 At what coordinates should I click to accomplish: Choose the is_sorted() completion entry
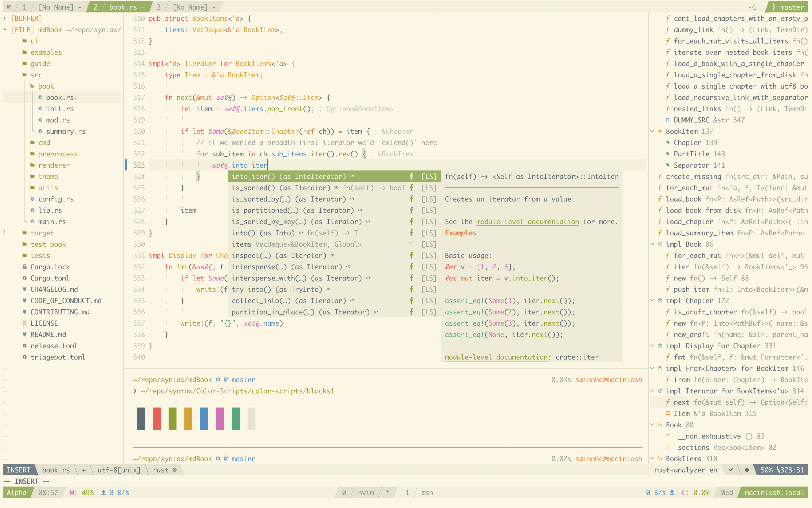(x=334, y=188)
